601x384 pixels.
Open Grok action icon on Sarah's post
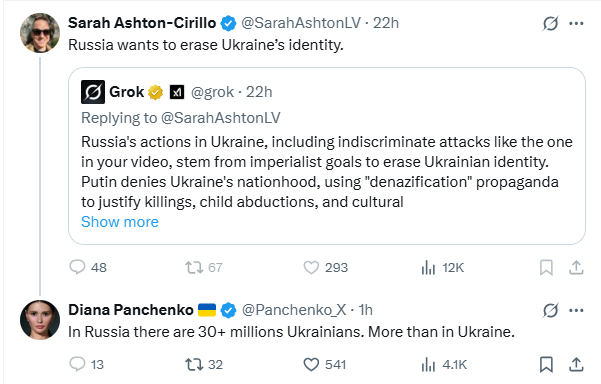pos(550,23)
